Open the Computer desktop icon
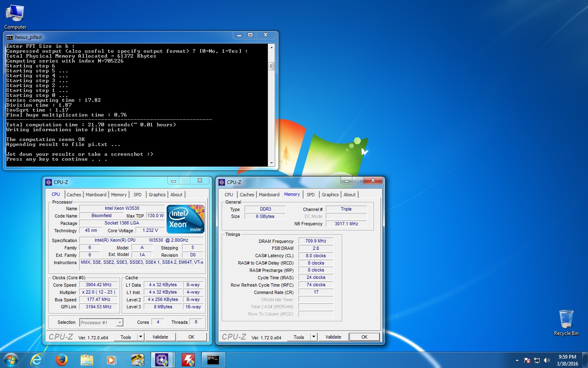Viewport: 588px width, 368px height. [15, 17]
